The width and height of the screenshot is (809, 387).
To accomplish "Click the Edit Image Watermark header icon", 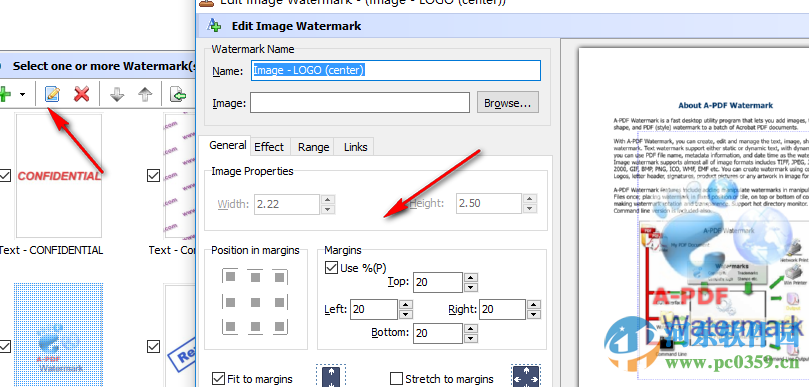I will [x=214, y=25].
